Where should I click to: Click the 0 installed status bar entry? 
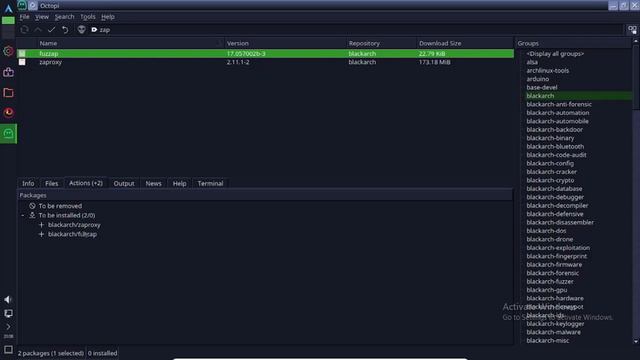pyautogui.click(x=102, y=353)
